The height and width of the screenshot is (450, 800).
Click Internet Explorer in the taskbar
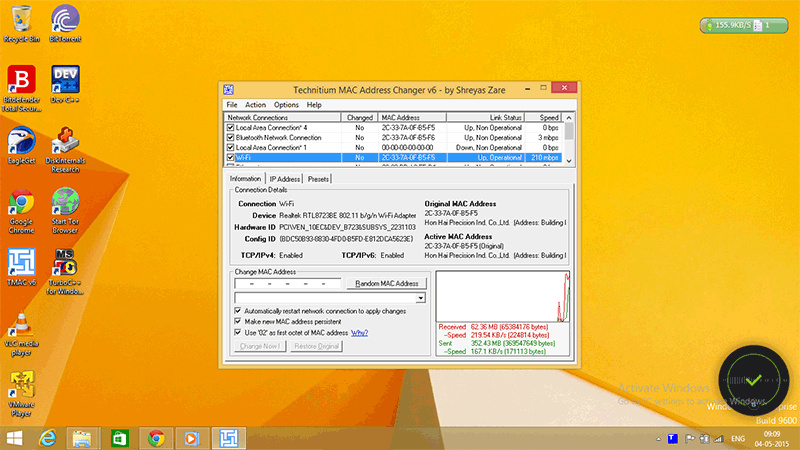(x=47, y=438)
